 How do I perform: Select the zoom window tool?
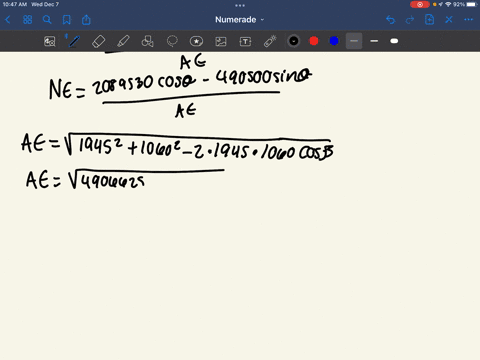(x=50, y=41)
